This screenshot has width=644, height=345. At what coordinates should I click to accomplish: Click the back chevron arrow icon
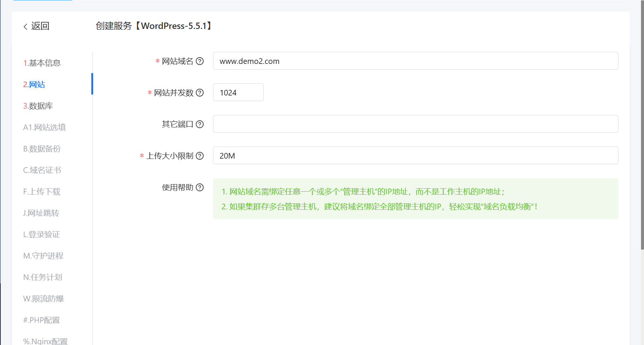[x=26, y=26]
